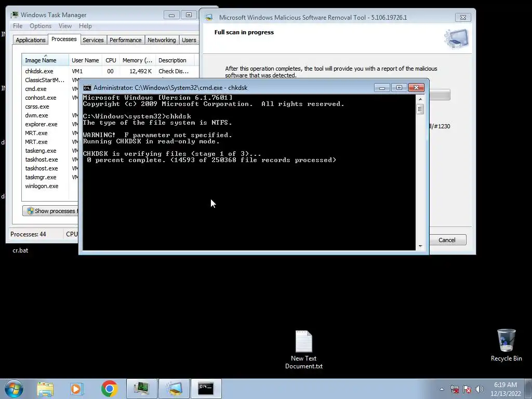Switch to the Users tab

coord(189,40)
